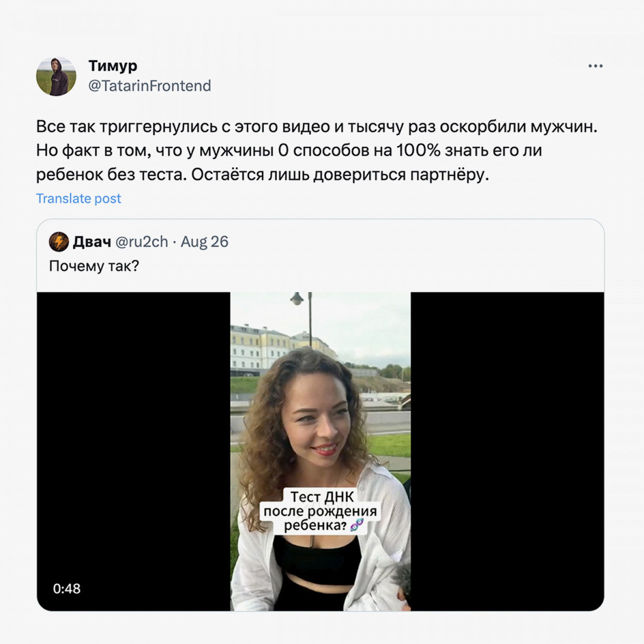Click the 0:48 video duration badge

pos(67,589)
